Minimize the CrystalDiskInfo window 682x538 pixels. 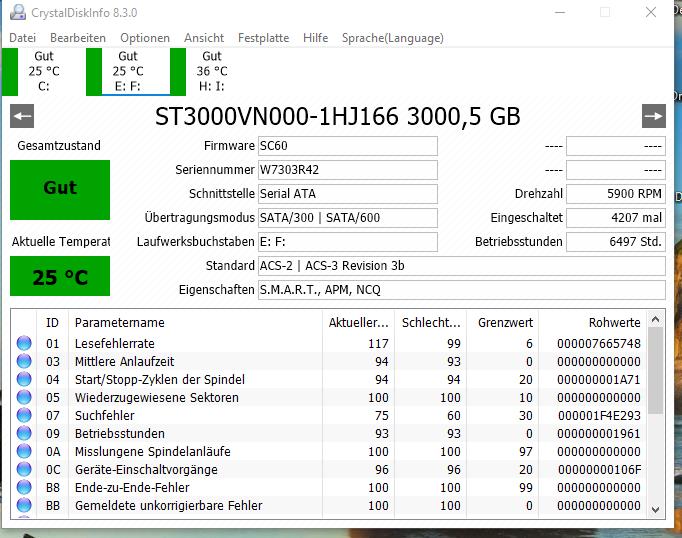(x=560, y=12)
